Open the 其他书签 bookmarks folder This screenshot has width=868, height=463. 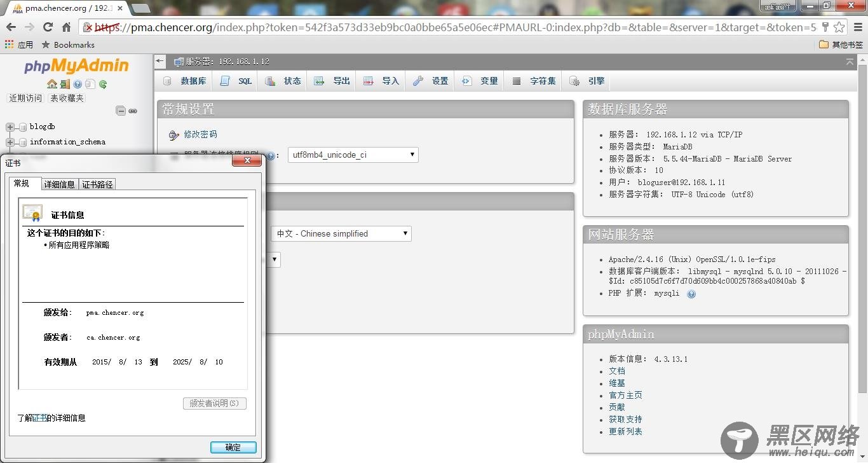click(841, 45)
